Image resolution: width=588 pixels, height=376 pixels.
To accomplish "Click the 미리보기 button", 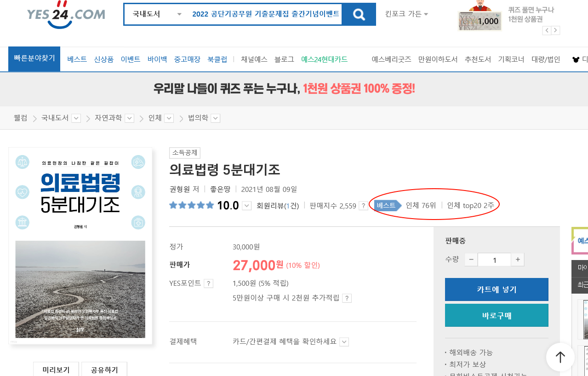I will pyautogui.click(x=56, y=370).
